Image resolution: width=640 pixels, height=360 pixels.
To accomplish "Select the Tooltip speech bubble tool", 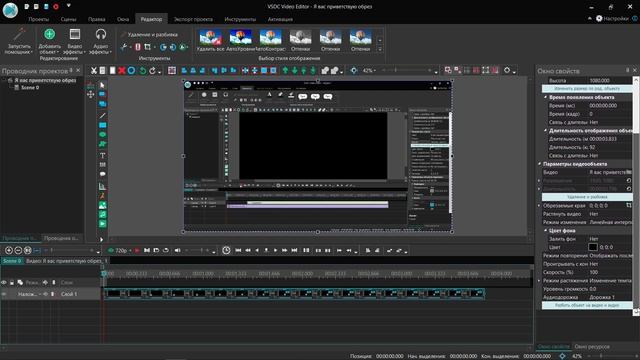I will pyautogui.click(x=102, y=174).
